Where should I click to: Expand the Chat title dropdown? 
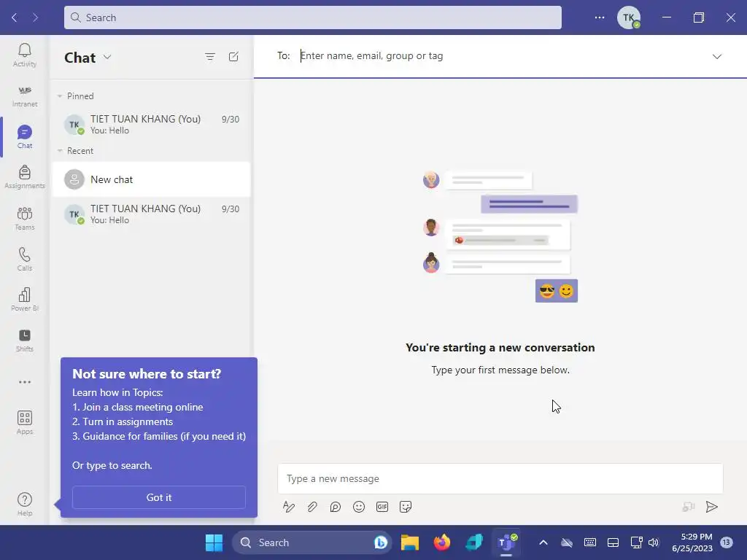(x=108, y=57)
